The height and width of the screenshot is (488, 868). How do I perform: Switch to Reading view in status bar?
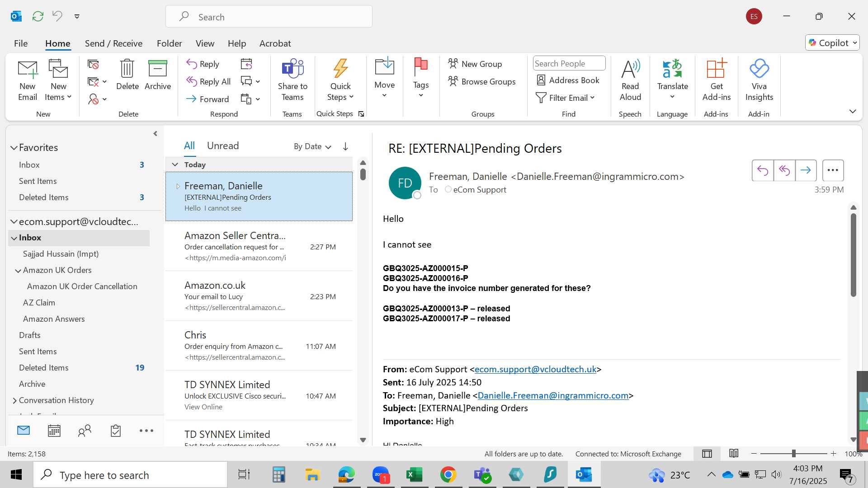[734, 453]
